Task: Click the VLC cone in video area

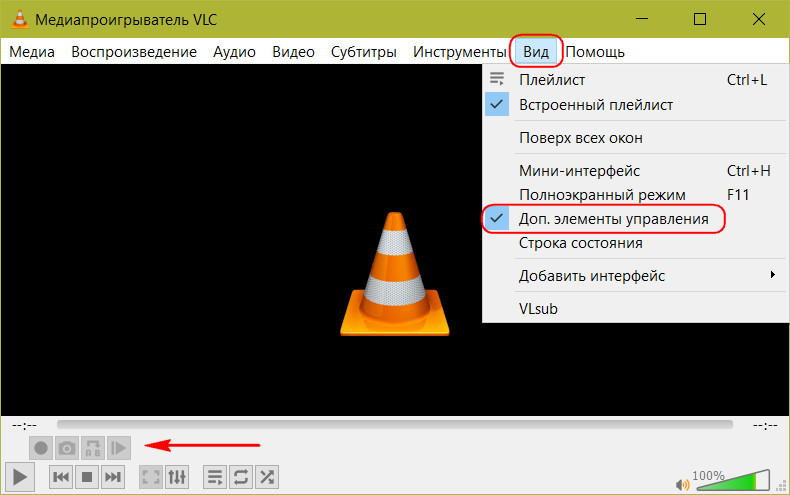Action: tap(394, 274)
